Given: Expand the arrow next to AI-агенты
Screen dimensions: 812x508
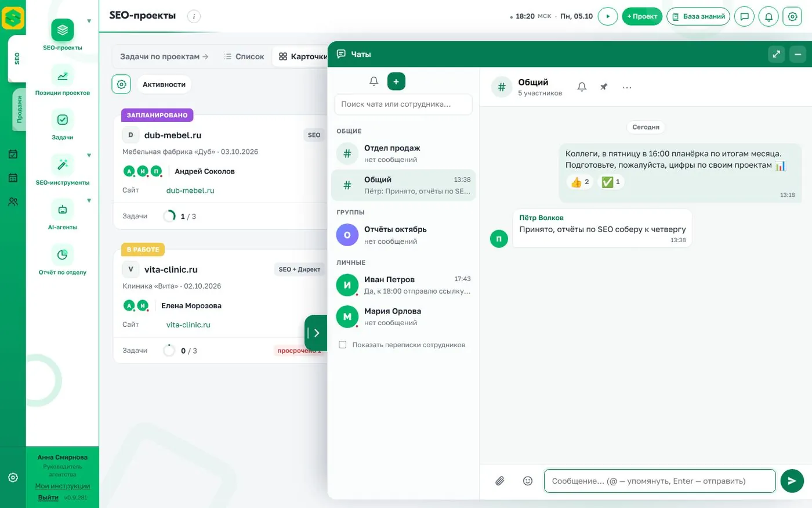Looking at the screenshot, I should (89, 201).
